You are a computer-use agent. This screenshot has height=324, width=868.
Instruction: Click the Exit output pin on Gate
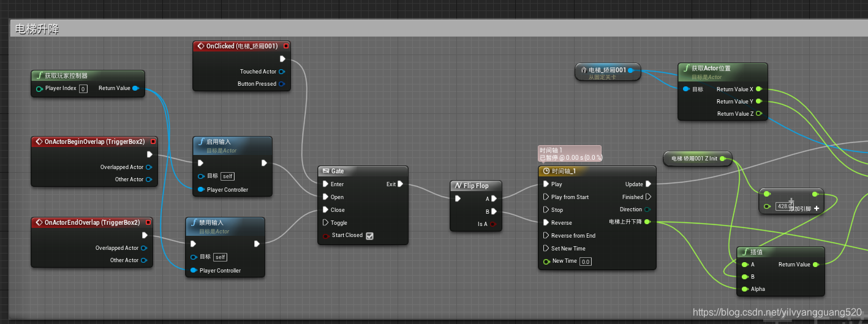pos(400,184)
